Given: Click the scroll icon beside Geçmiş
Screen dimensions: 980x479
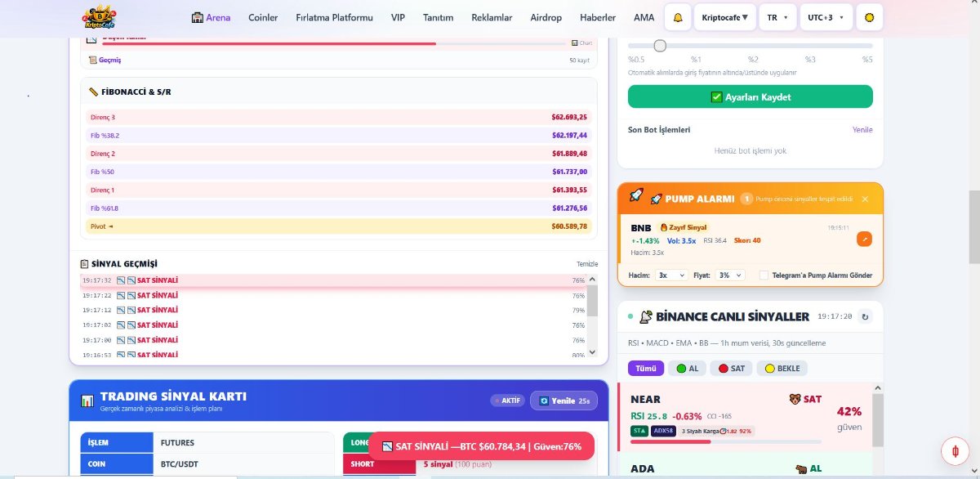Looking at the screenshot, I should 93,60.
